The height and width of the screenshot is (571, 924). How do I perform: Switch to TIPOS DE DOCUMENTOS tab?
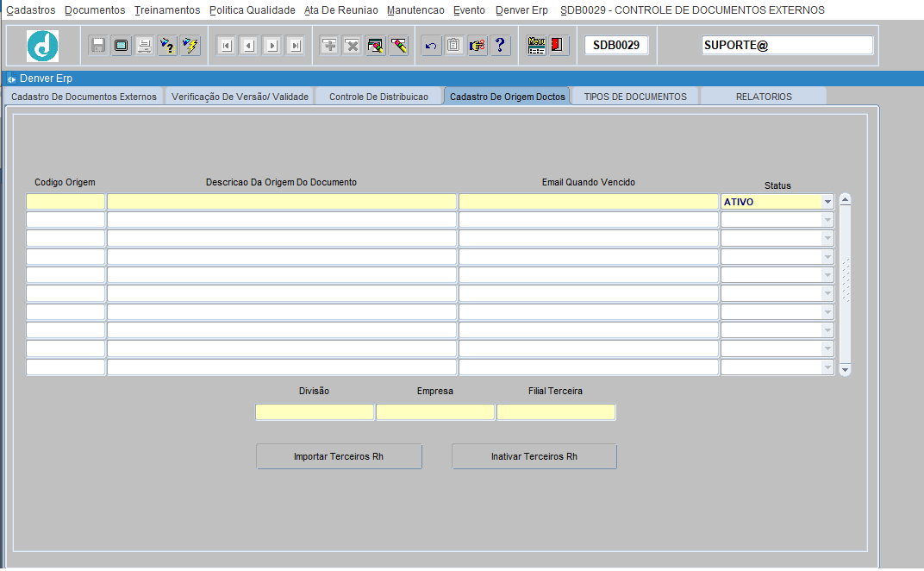point(635,97)
